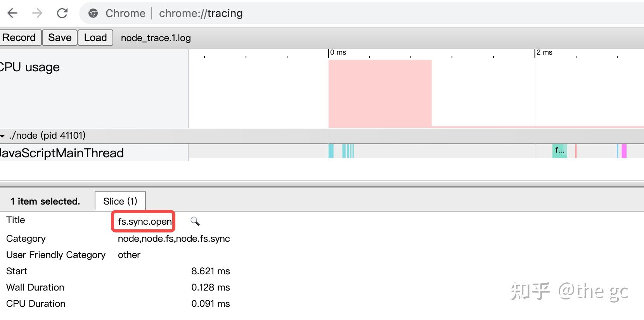This screenshot has width=644, height=320.
Task: Open the Slice (1) tab
Action: click(120, 201)
